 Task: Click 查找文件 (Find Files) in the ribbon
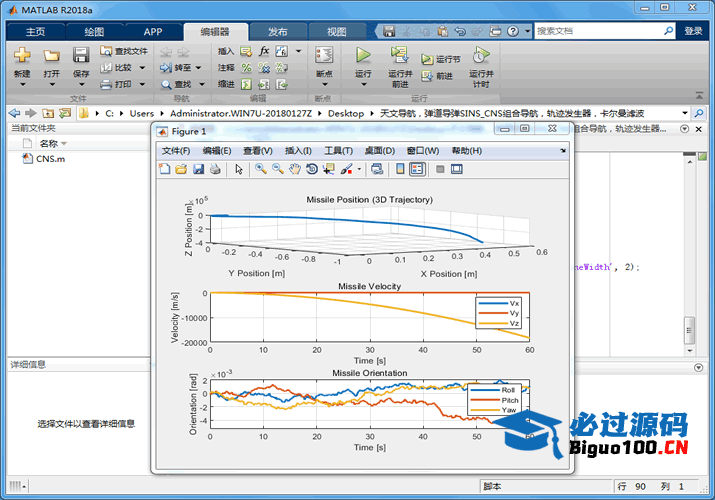pos(124,51)
